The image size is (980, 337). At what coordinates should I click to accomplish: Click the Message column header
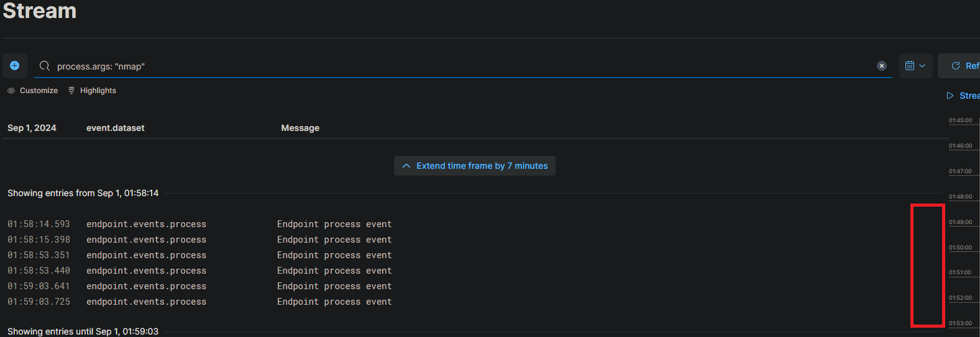(x=300, y=128)
